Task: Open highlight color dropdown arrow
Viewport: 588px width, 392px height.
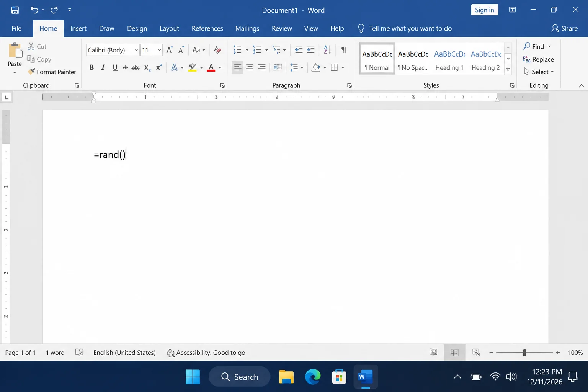Action: click(201, 68)
